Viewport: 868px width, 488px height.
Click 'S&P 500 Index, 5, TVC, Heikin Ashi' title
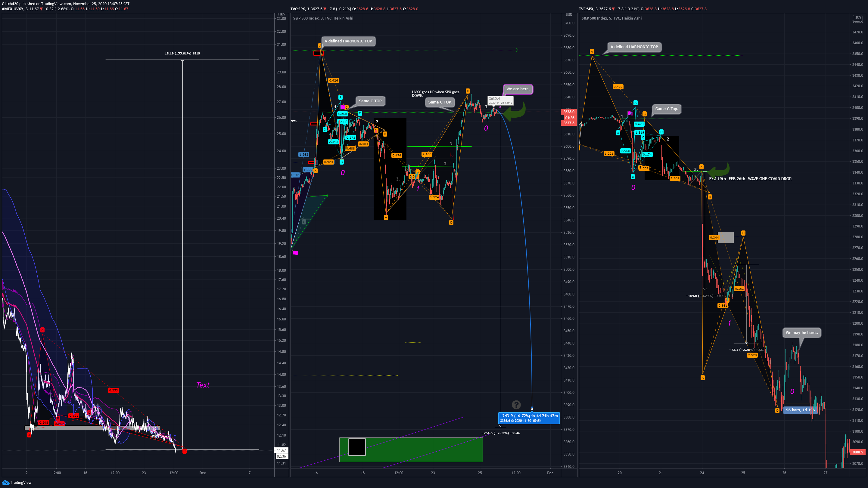(x=611, y=18)
